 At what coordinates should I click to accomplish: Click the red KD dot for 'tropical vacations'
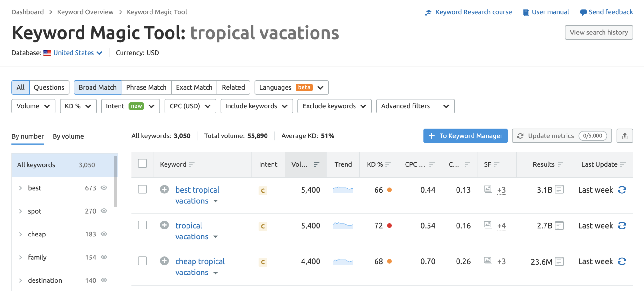[x=389, y=226]
